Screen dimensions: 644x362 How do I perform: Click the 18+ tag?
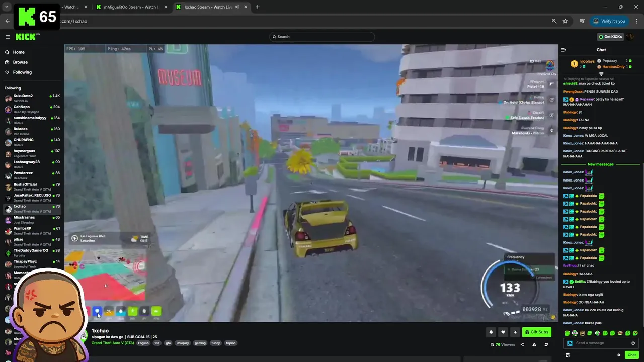157,343
